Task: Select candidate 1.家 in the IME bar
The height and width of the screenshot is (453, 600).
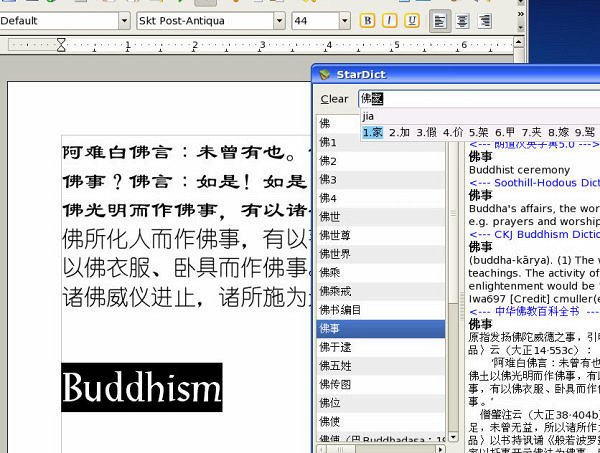Action: tap(373, 132)
